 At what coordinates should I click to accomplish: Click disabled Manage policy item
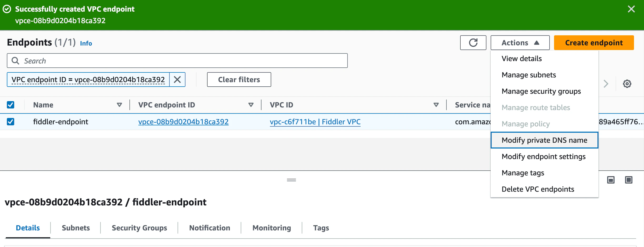(x=544, y=124)
